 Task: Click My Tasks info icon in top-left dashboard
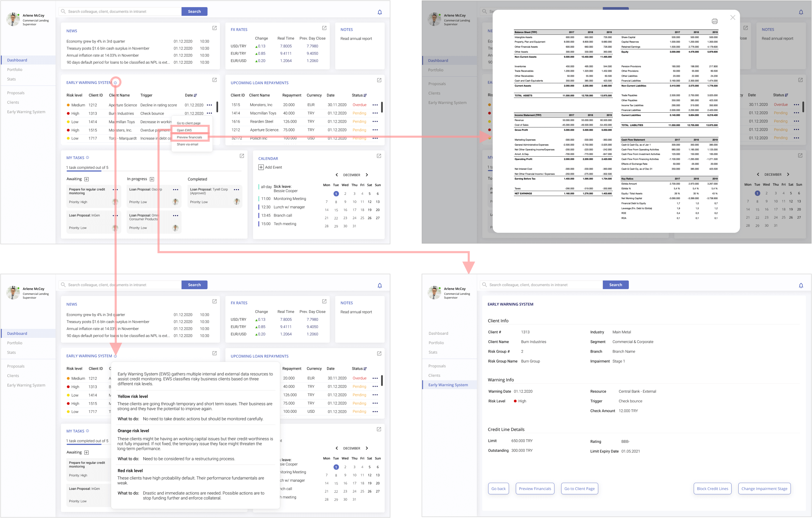coord(87,158)
